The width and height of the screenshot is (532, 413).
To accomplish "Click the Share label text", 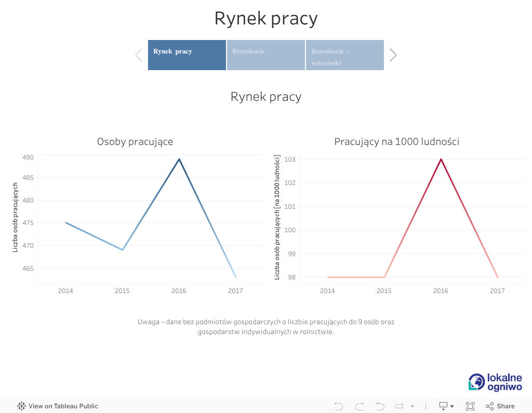I will click(x=506, y=406).
